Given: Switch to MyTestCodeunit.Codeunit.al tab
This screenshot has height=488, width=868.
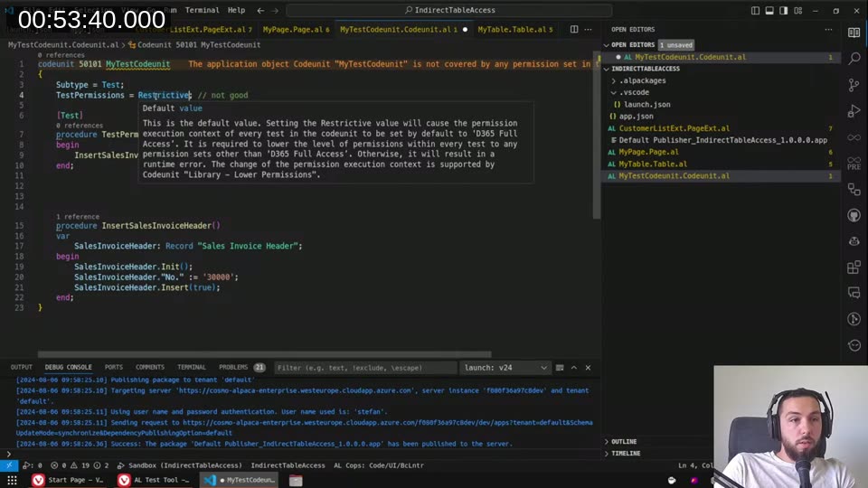Looking at the screenshot, I should pos(402,29).
